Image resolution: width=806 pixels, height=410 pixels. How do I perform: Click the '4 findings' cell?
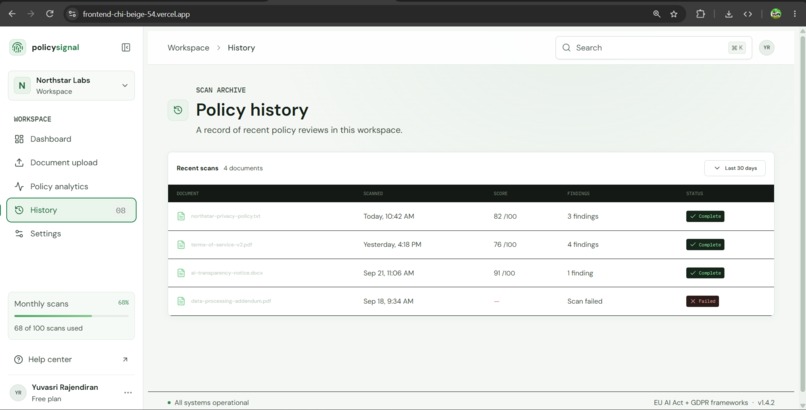(583, 245)
